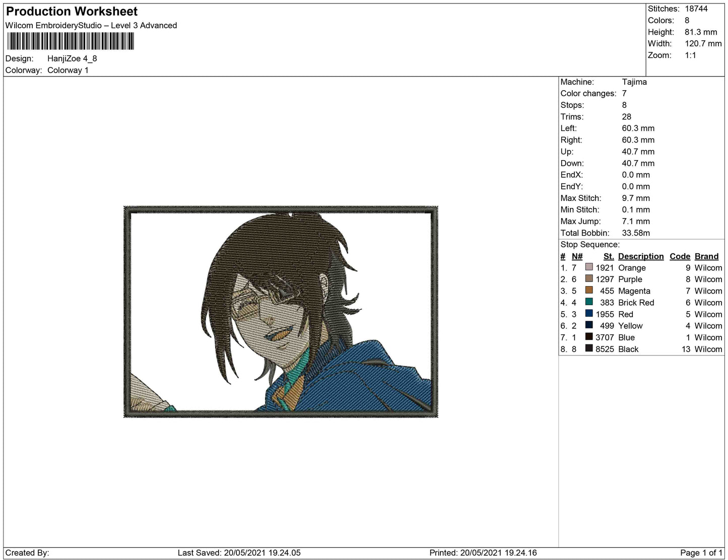Select the 'Brick Red' description text
This screenshot has height=560, width=728.
tap(636, 302)
